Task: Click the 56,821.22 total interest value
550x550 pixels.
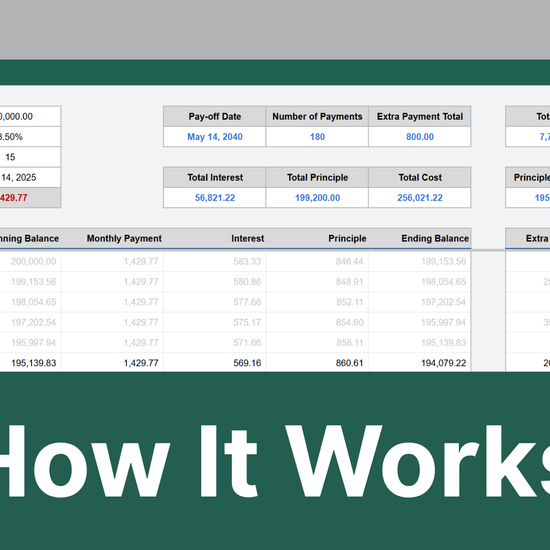Action: click(215, 198)
